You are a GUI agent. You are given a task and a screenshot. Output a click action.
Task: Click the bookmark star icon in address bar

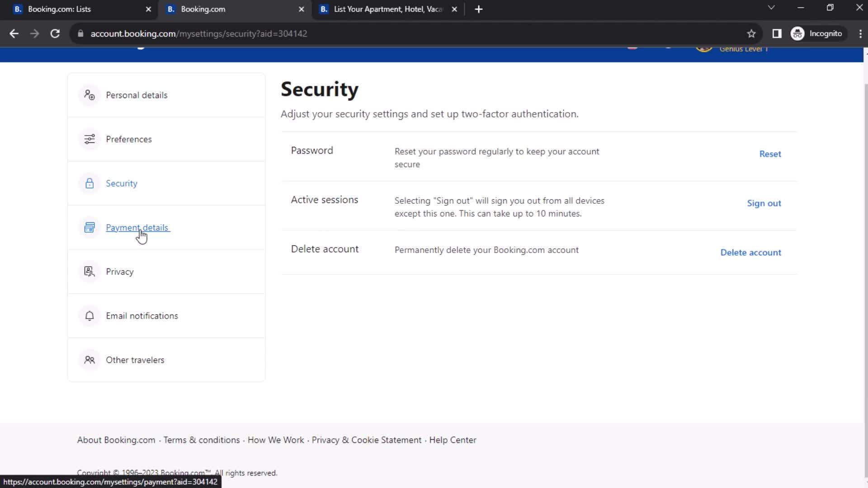point(752,33)
